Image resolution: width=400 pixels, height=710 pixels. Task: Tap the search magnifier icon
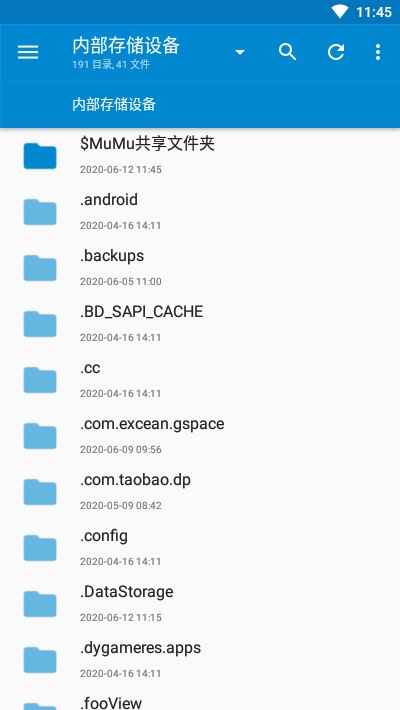[x=287, y=52]
